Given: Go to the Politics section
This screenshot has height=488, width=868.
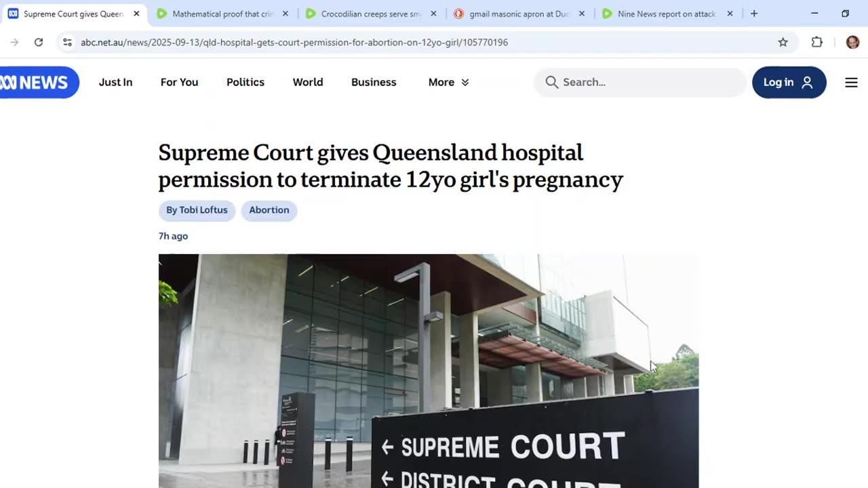Looking at the screenshot, I should (x=245, y=82).
